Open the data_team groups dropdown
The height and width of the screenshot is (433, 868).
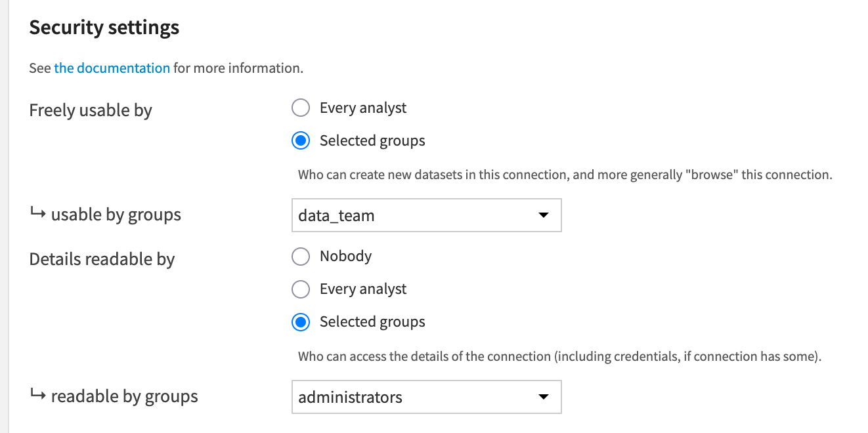(426, 215)
